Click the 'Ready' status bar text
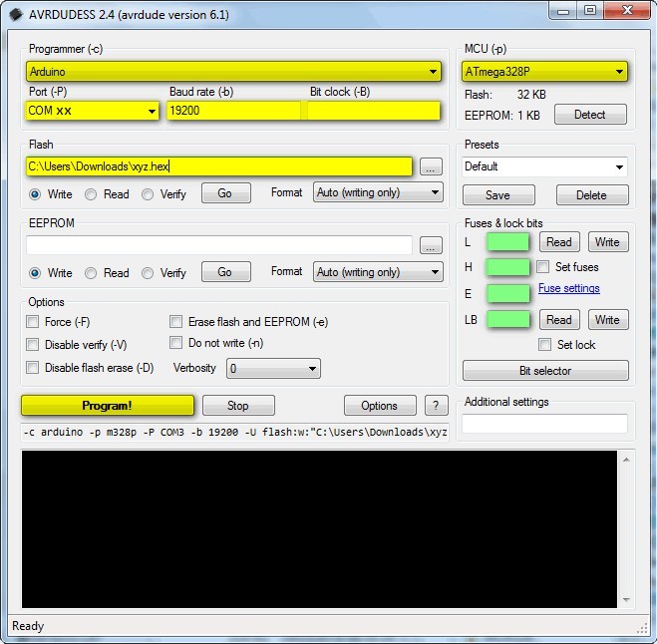The width and height of the screenshot is (657, 644). coord(28,626)
